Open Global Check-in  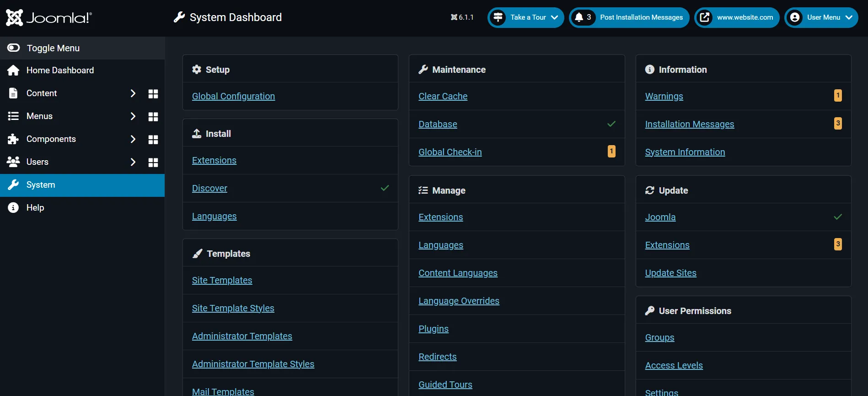pos(450,152)
